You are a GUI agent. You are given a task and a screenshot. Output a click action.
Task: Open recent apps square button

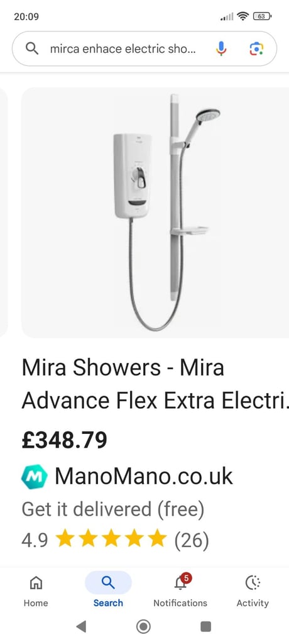coord(205,626)
